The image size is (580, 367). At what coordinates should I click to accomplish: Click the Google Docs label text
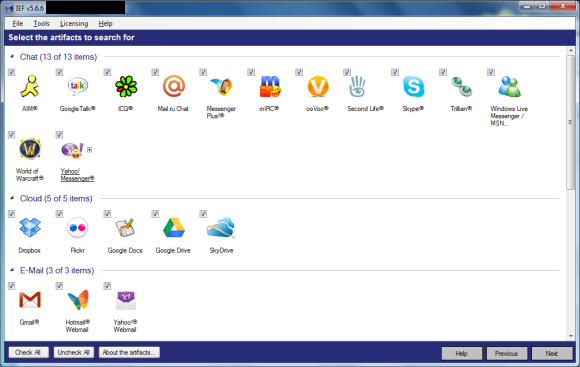point(125,250)
